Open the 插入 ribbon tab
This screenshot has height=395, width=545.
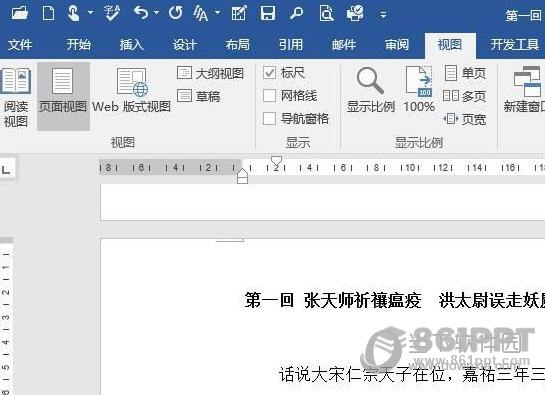[x=131, y=45]
